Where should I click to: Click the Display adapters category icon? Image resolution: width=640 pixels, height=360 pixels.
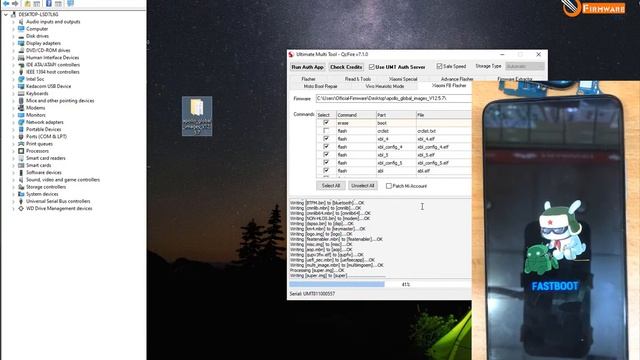pos(21,43)
